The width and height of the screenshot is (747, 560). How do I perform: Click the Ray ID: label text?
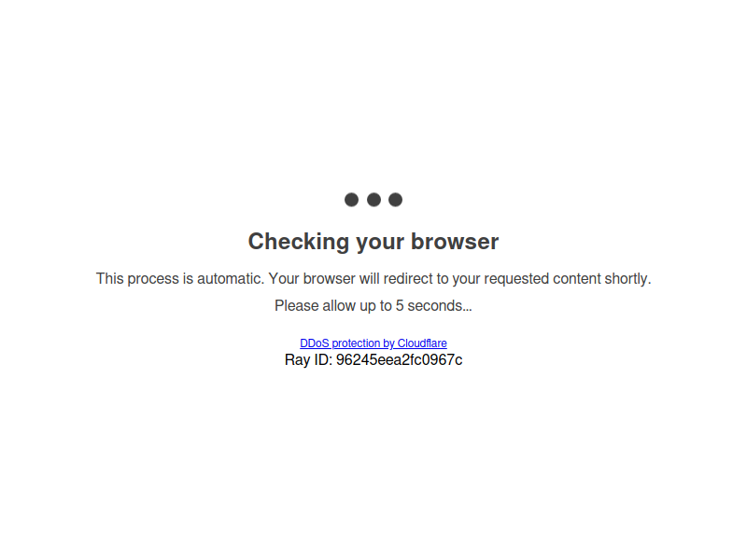308,360
